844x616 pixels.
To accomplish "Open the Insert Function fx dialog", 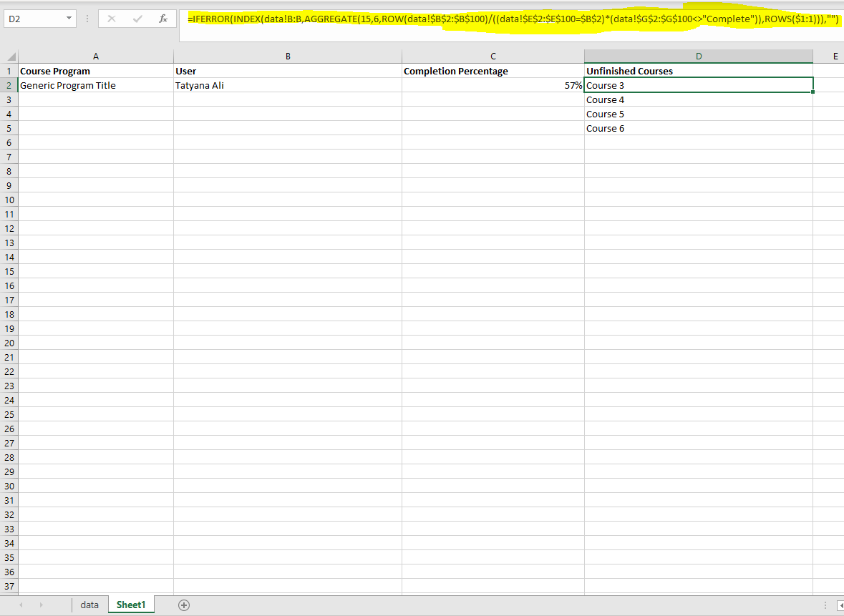I will 163,19.
